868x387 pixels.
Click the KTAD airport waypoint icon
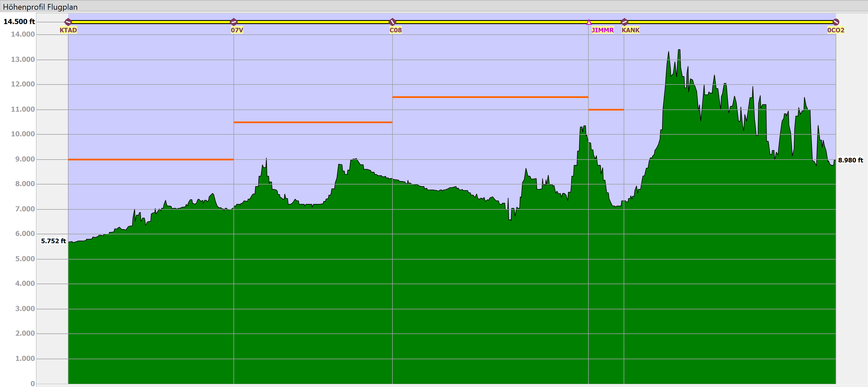68,22
